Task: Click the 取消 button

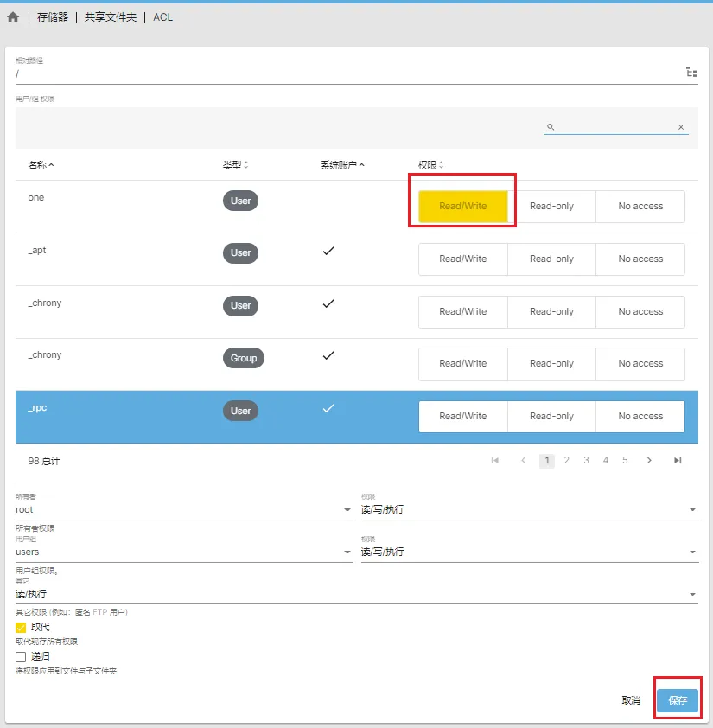Action: point(631,700)
